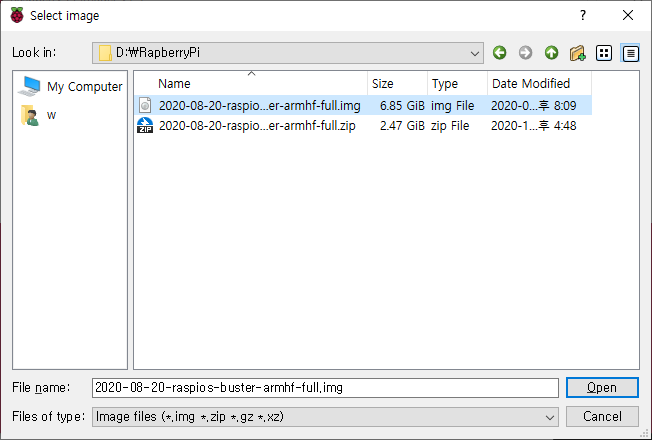Click the sort indicator arrow above Name
Image resolution: width=652 pixels, height=440 pixels.
(251, 74)
